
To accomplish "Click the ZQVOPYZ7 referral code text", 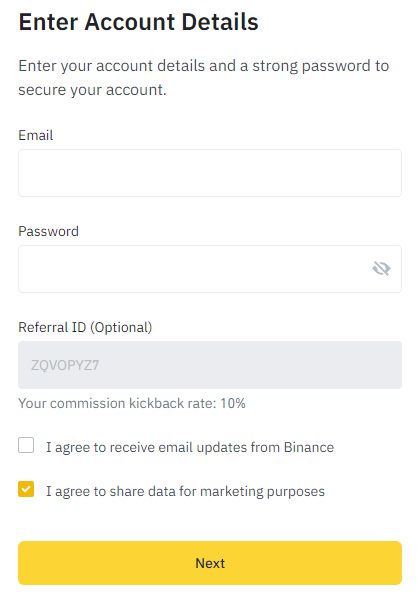I will tap(65, 365).
